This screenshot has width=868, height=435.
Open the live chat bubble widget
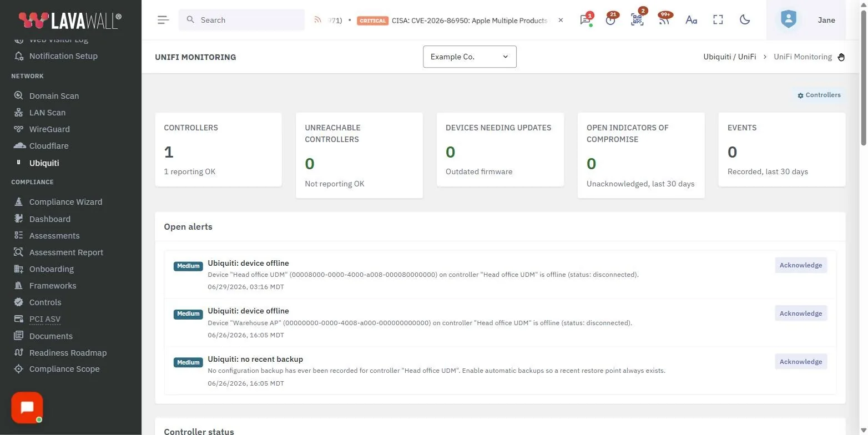pos(27,408)
